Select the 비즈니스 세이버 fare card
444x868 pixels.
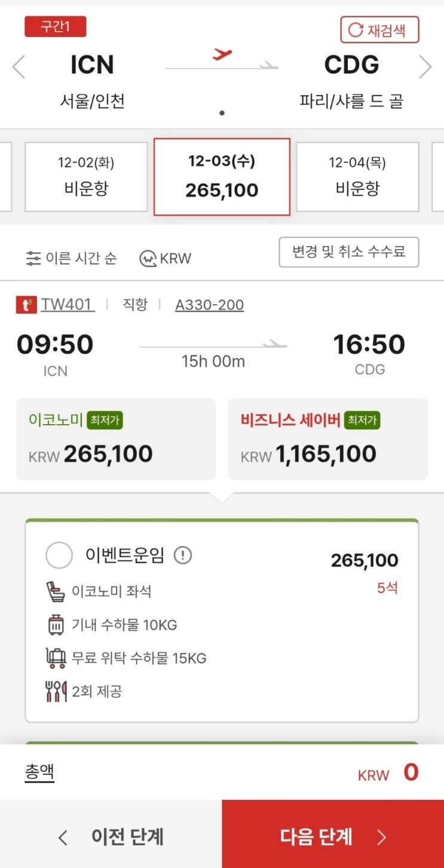click(327, 439)
